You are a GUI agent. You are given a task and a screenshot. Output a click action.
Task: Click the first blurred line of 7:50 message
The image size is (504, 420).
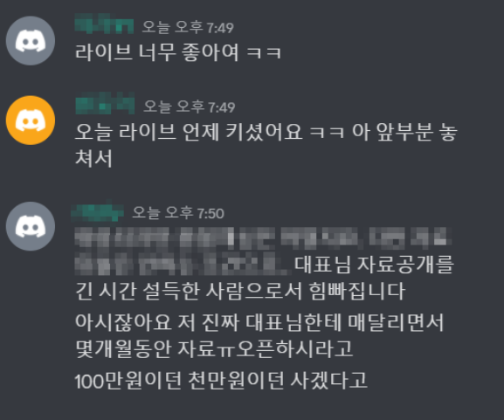(263, 238)
